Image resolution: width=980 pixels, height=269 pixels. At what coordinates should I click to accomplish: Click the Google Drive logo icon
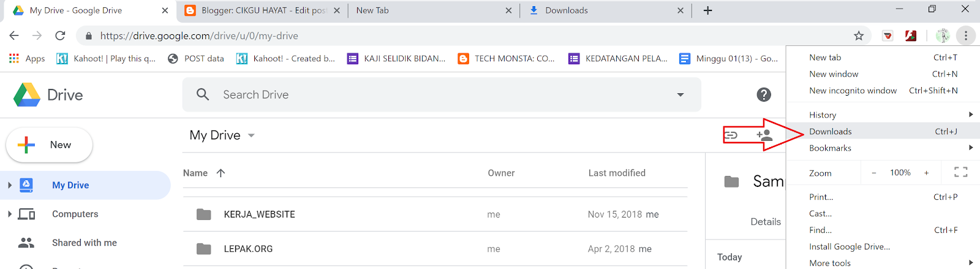point(27,95)
